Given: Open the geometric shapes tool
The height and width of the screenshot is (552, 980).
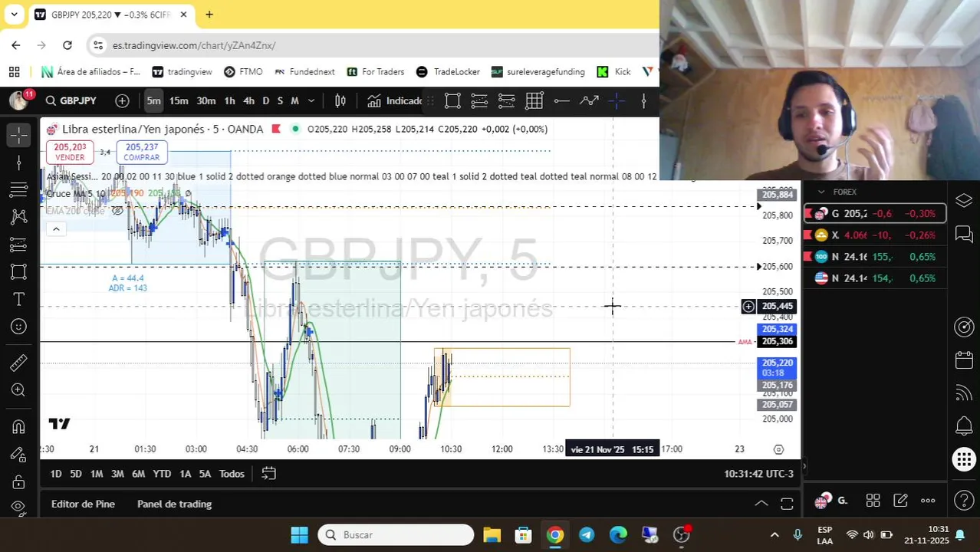Looking at the screenshot, I should [x=18, y=272].
